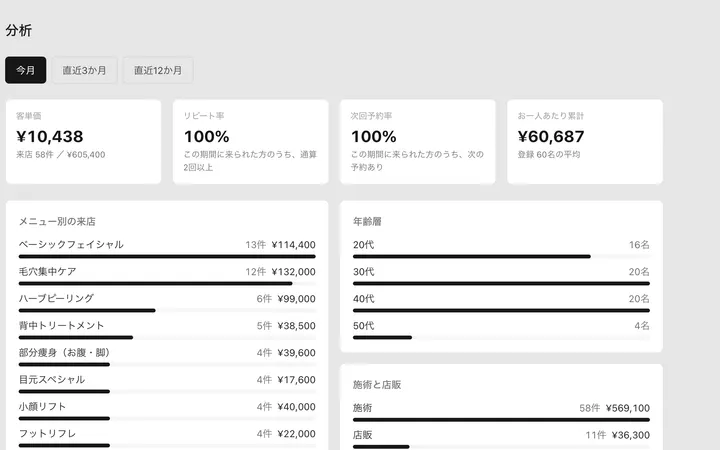Select the ハーブピーリング row label
Viewport: 720px width, 450px height.
[56, 298]
